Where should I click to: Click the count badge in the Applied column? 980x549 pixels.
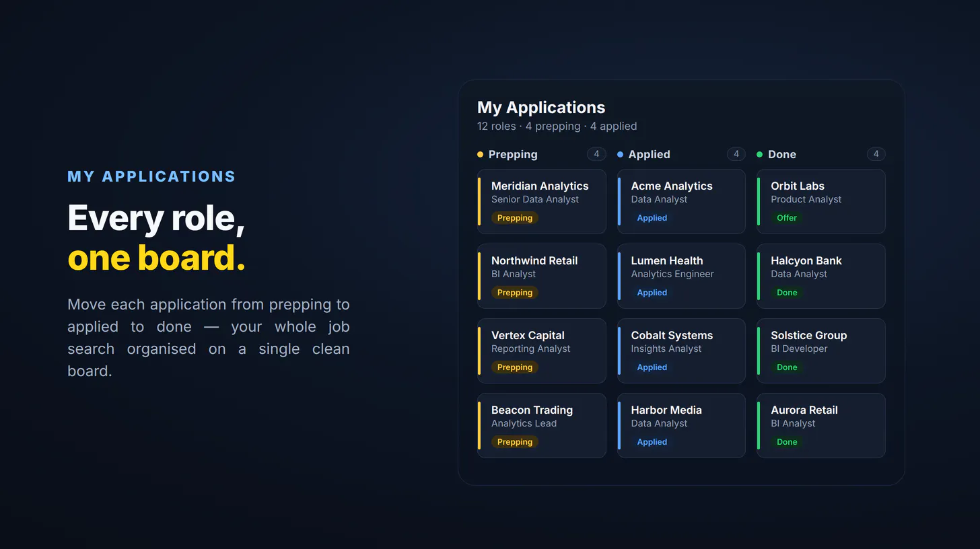coord(736,154)
